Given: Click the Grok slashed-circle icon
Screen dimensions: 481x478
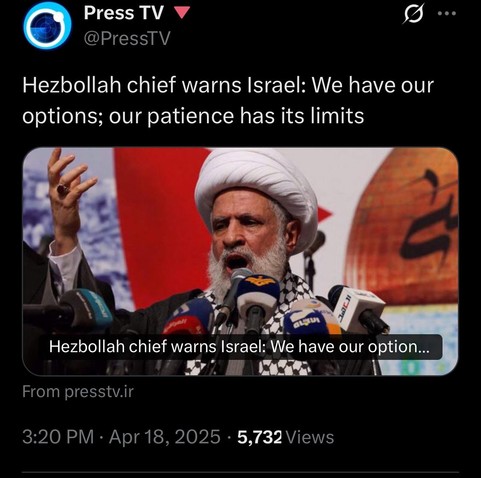Looking at the screenshot, I should pos(414,14).
